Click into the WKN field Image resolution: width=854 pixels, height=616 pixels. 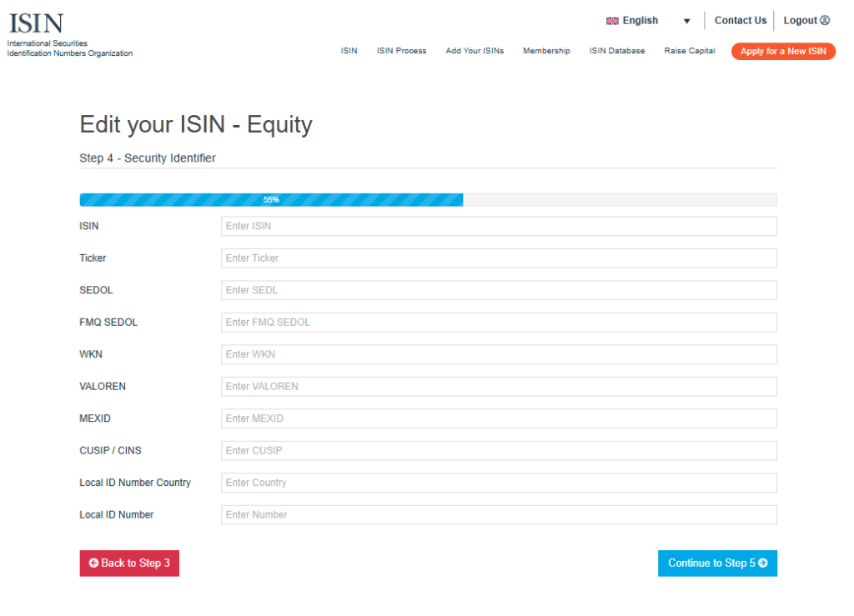pos(499,354)
